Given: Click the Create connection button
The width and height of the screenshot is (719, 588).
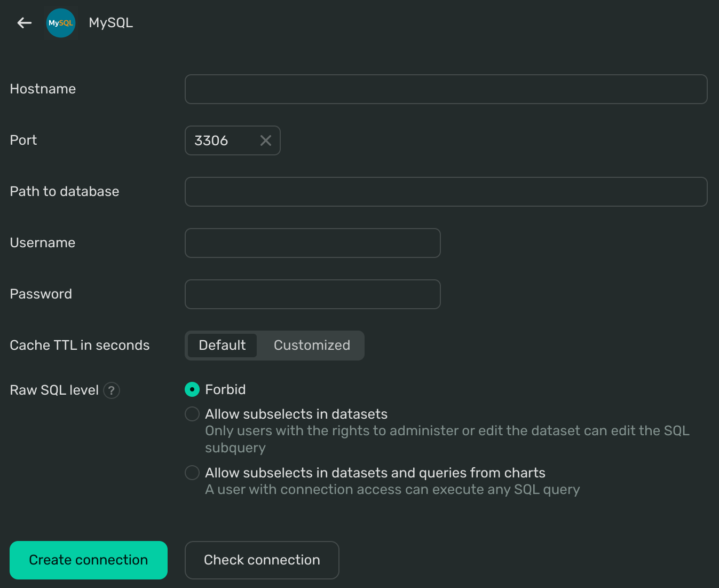Looking at the screenshot, I should tap(89, 560).
